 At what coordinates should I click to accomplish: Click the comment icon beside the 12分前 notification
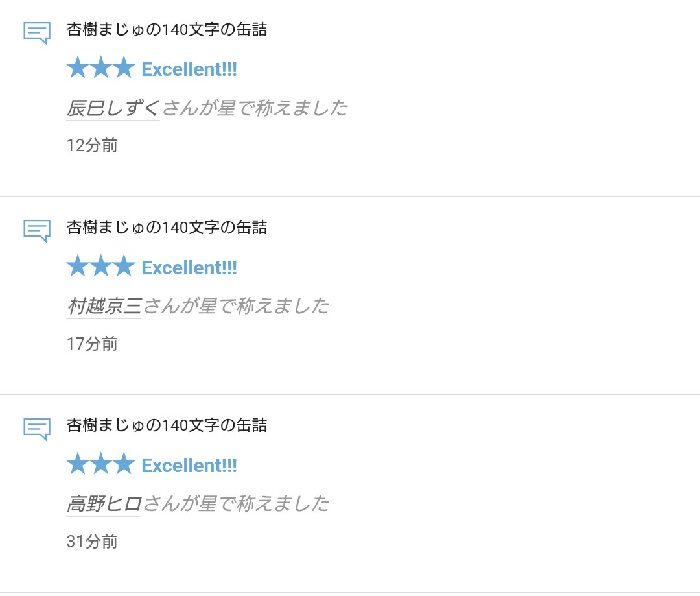tap(36, 32)
